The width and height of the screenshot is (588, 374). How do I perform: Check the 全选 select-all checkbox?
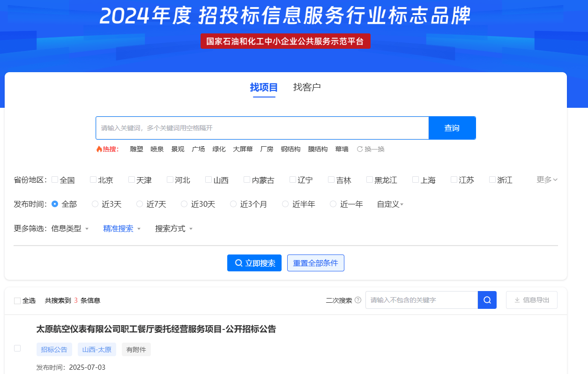pyautogui.click(x=17, y=300)
